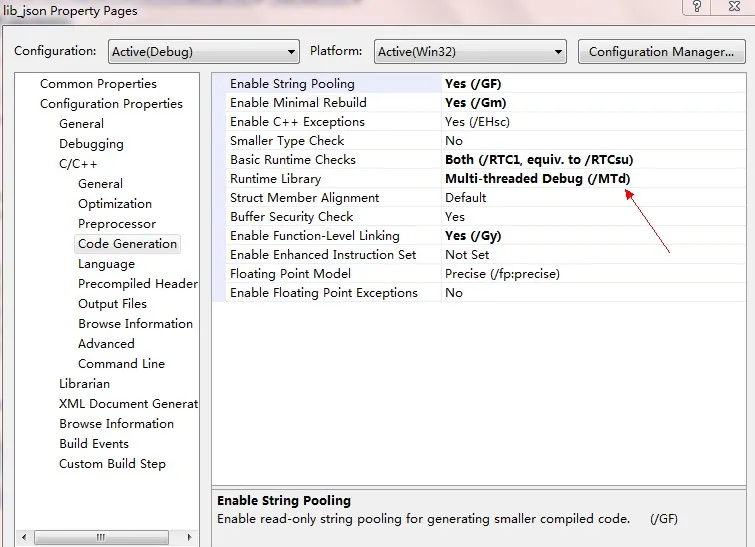The image size is (755, 547).
Task: Select Browse Information below XML Document Generator
Action: [117, 424]
